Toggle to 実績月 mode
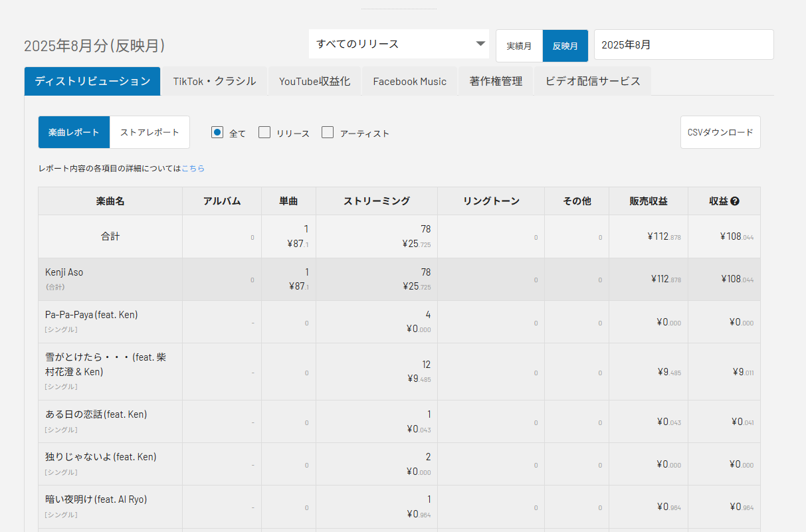 click(x=519, y=46)
